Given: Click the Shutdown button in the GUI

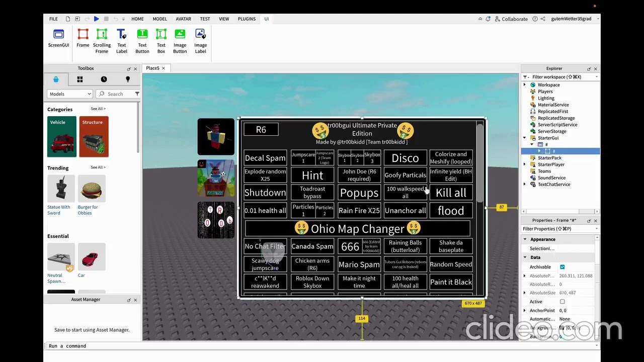Looking at the screenshot, I should click(x=265, y=193).
